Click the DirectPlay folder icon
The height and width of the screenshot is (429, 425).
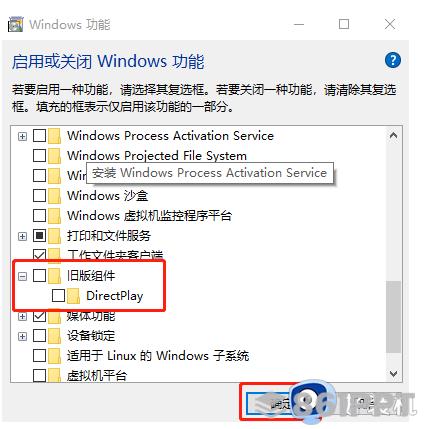[73, 296]
